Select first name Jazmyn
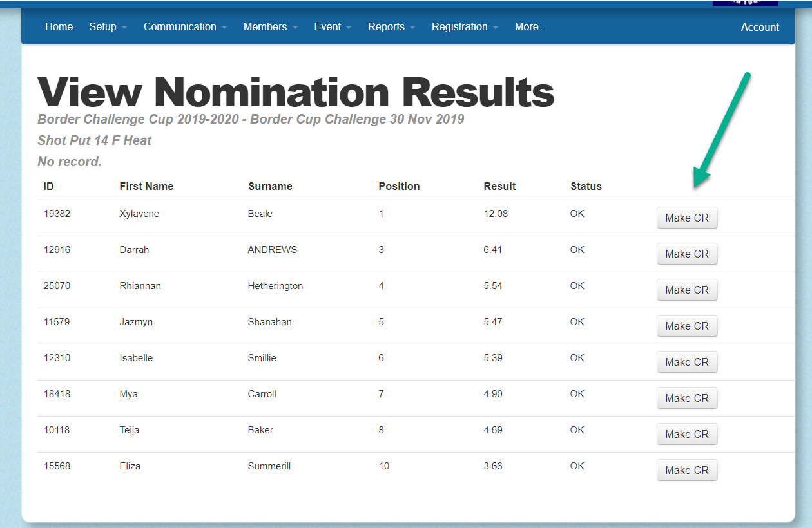 [136, 322]
